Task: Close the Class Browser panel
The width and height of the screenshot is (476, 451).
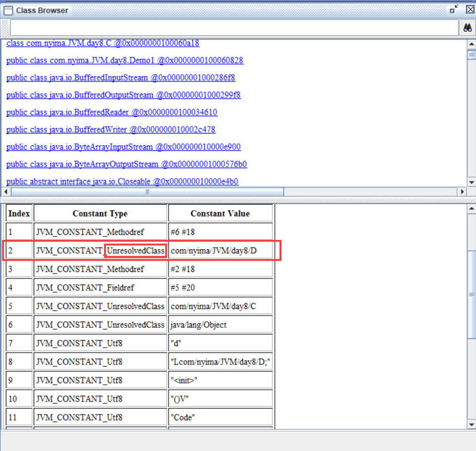Action: coord(470,9)
